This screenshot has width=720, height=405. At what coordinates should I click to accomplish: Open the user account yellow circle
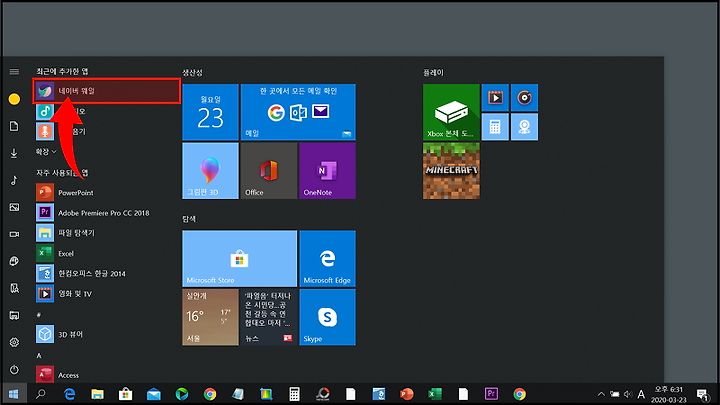click(14, 99)
